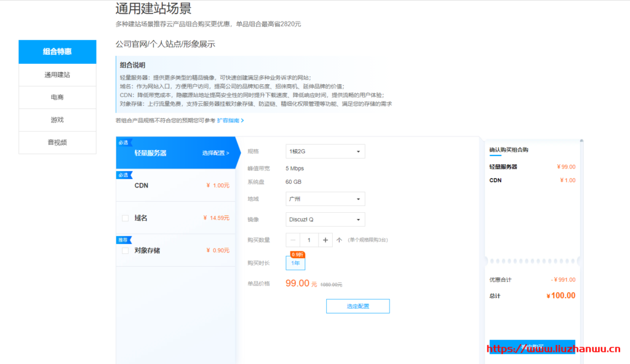
Task: Click the 选定配置 button
Action: click(357, 306)
